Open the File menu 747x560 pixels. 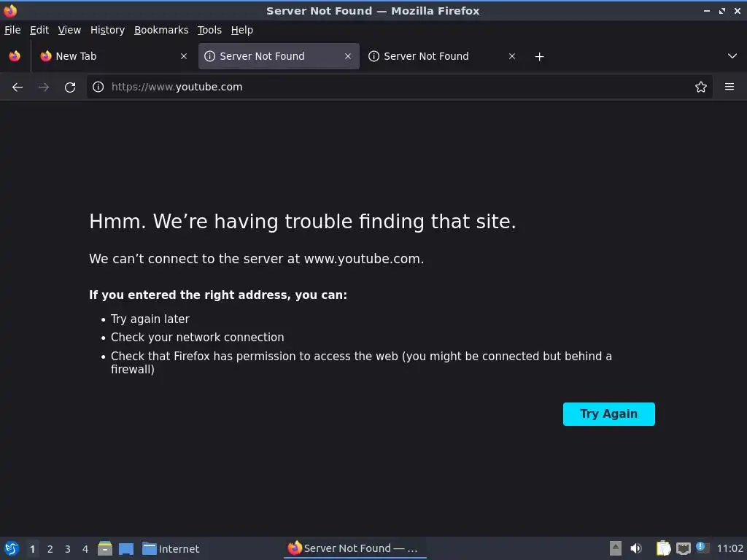(x=12, y=30)
